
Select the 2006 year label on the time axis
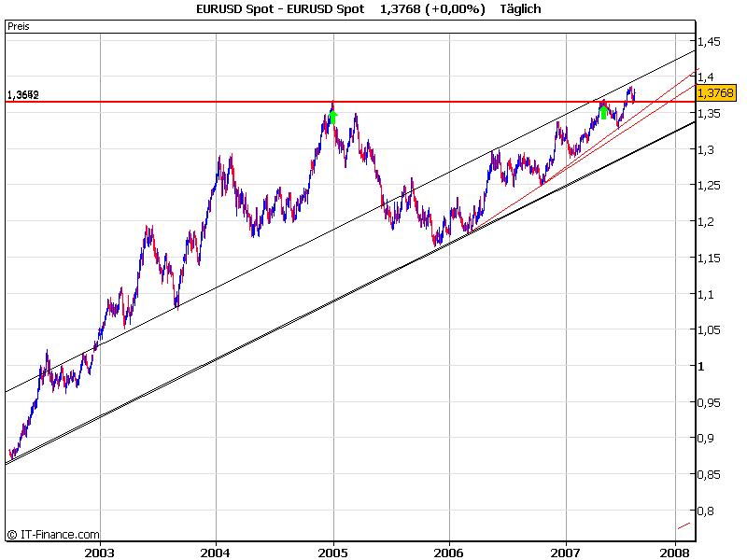click(x=449, y=553)
